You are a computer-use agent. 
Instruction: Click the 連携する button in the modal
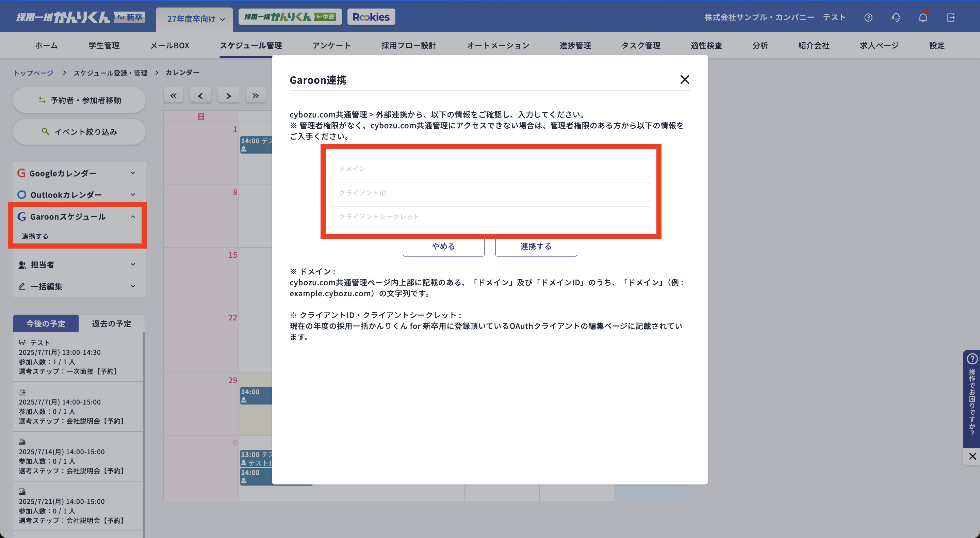536,246
